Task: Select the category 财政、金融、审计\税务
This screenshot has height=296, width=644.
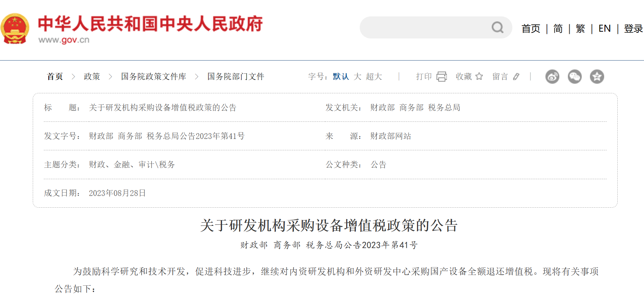Action: (x=132, y=165)
